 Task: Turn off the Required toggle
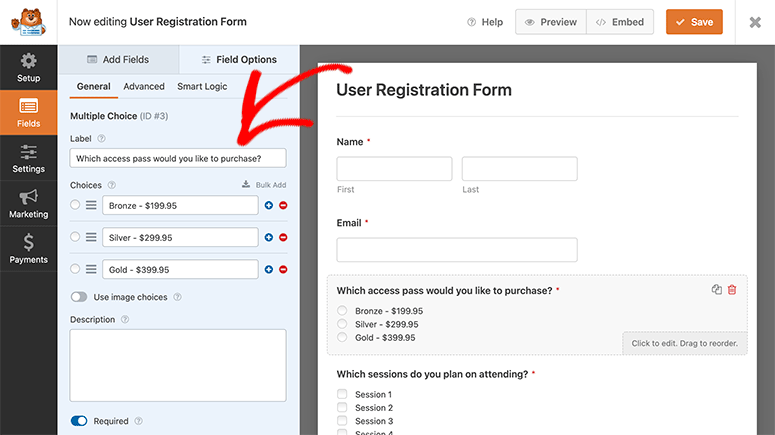coord(79,421)
